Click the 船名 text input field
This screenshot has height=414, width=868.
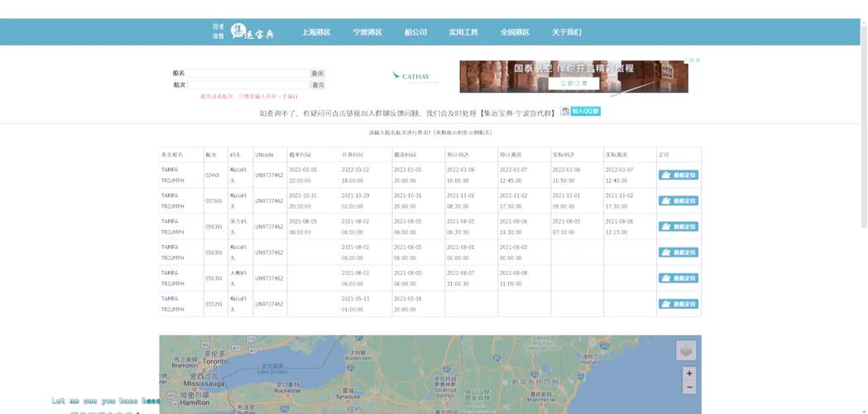click(x=247, y=73)
